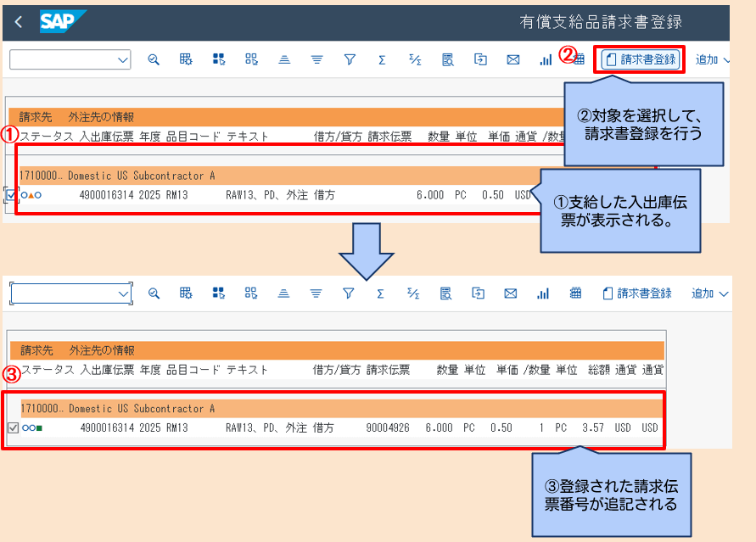Select the Domestic US Subcontractor A group row in the lower table
Screen dimensions: 756x542
(342, 409)
